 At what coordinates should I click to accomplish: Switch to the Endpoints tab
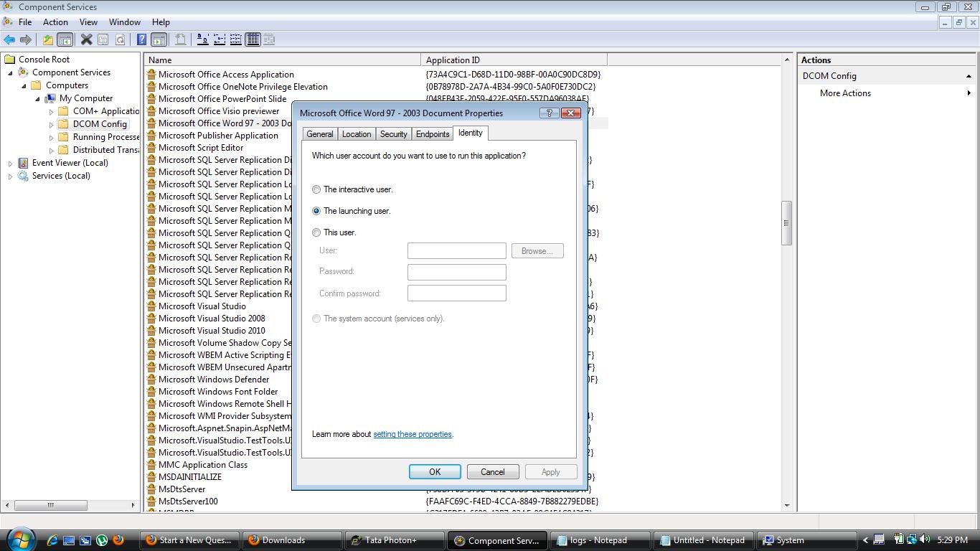coord(433,134)
